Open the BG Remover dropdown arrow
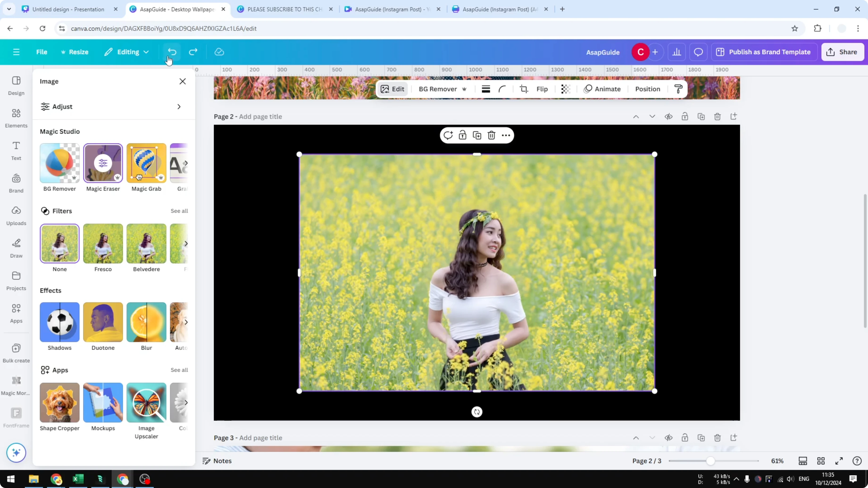Screen dimensions: 868x488 point(465,89)
